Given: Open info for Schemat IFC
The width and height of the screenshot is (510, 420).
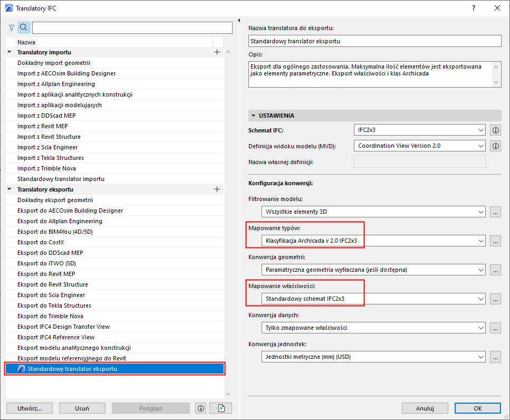Looking at the screenshot, I should click(495, 130).
